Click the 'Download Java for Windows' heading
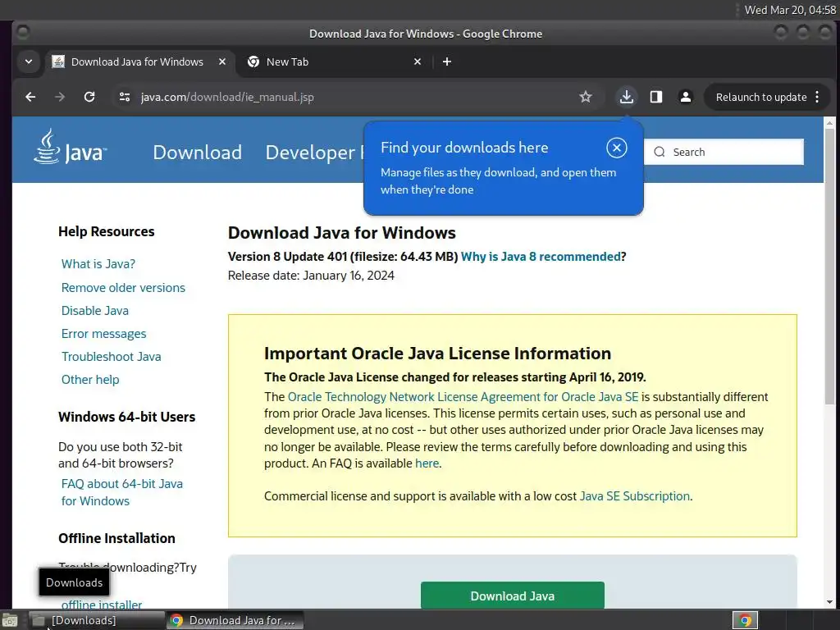Image resolution: width=840 pixels, height=630 pixels. point(342,233)
